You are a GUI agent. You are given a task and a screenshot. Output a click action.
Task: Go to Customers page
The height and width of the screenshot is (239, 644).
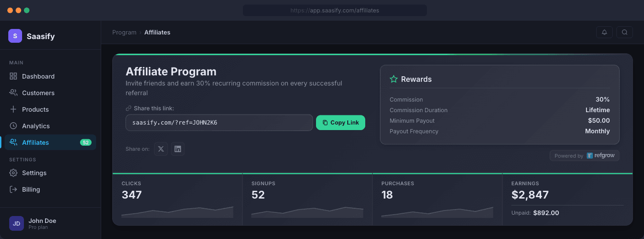tap(50, 93)
